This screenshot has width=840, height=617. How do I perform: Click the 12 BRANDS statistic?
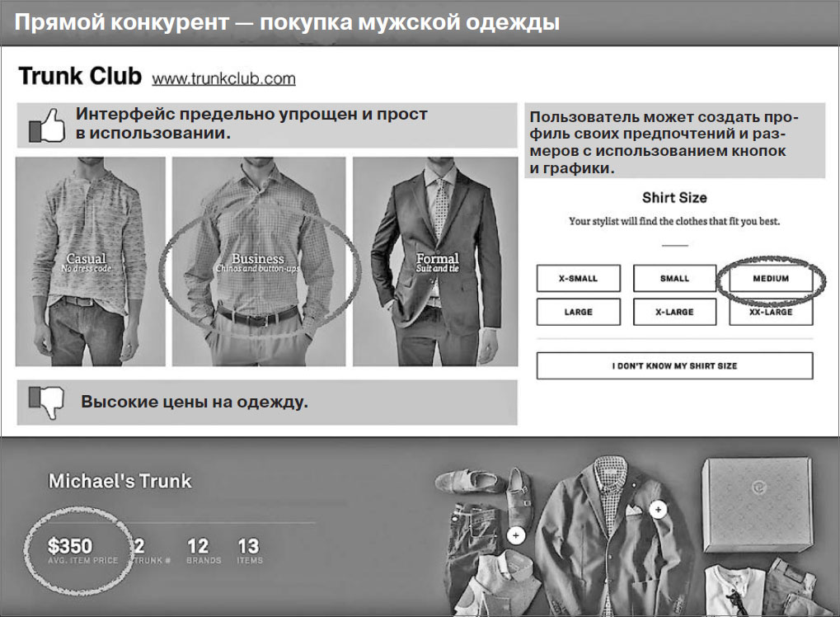tap(204, 551)
